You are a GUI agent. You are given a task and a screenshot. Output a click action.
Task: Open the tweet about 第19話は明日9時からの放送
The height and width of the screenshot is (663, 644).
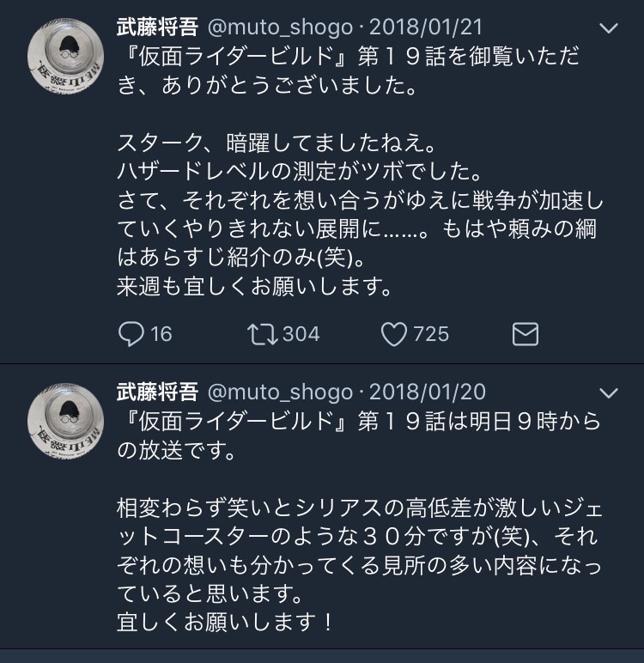361,434
